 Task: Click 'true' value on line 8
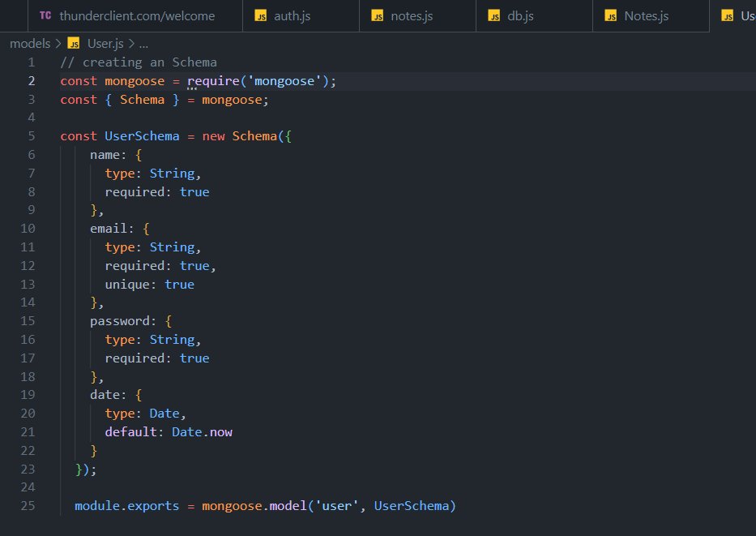(194, 192)
